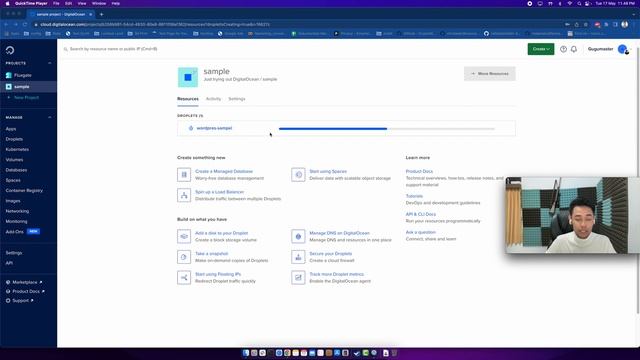Switch to the Resources tab
The image size is (640, 360).
188,99
